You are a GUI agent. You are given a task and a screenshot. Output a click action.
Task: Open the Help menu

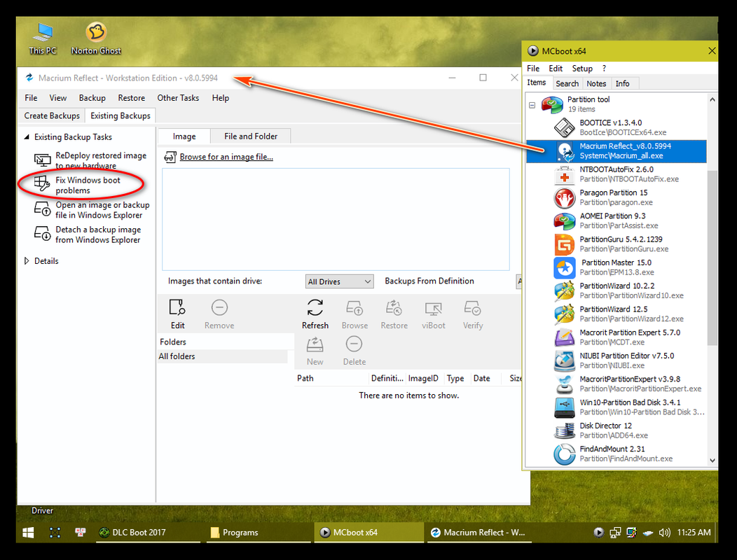click(220, 98)
